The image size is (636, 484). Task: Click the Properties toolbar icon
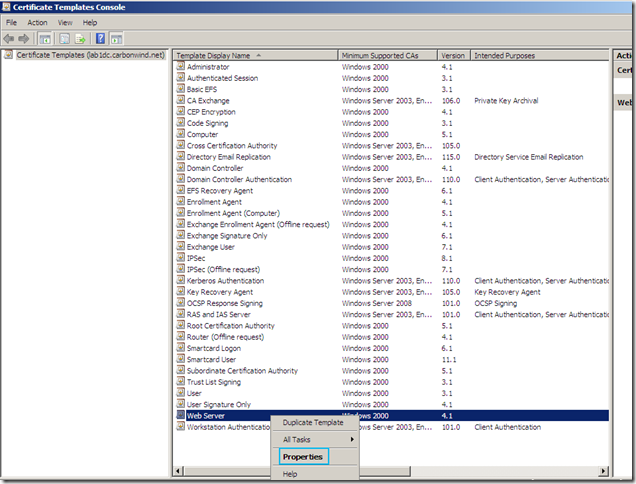point(62,38)
